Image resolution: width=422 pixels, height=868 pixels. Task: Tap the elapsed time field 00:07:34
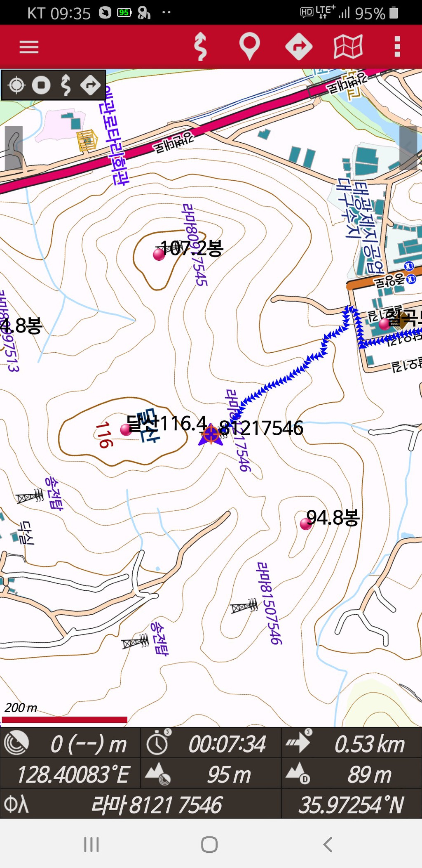pyautogui.click(x=211, y=743)
